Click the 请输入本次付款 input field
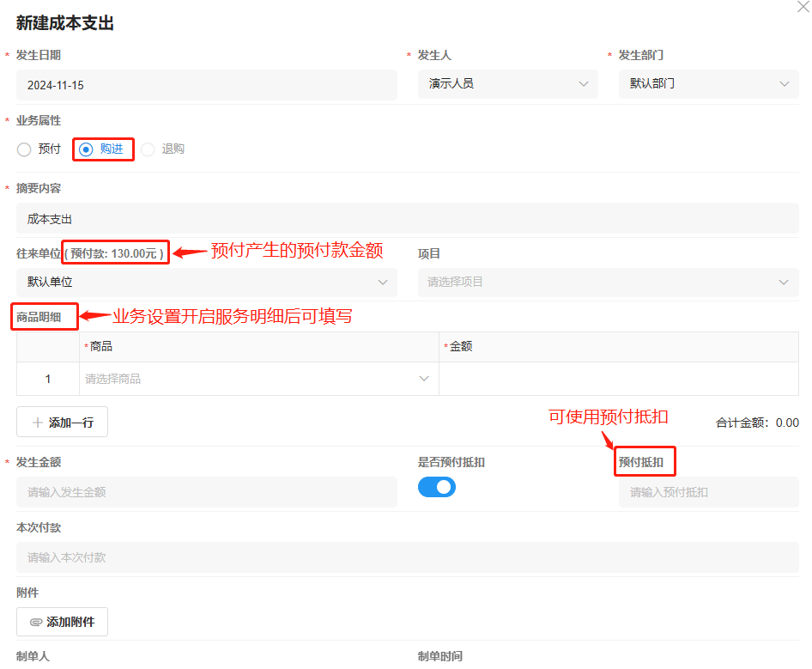This screenshot has width=812, height=669. (407, 557)
